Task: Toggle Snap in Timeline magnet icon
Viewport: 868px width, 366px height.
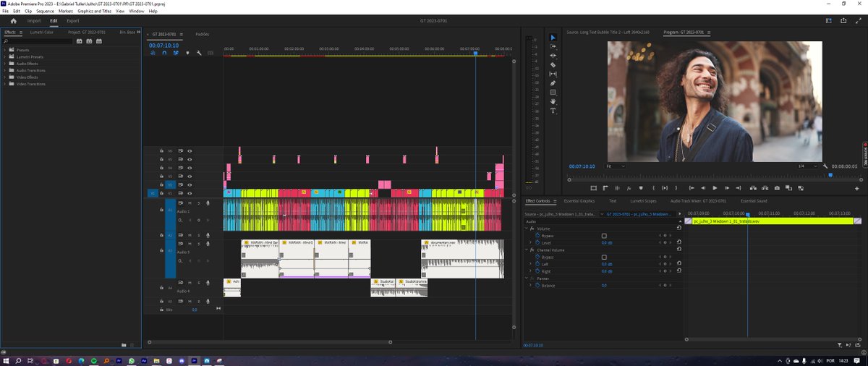Action: point(164,53)
